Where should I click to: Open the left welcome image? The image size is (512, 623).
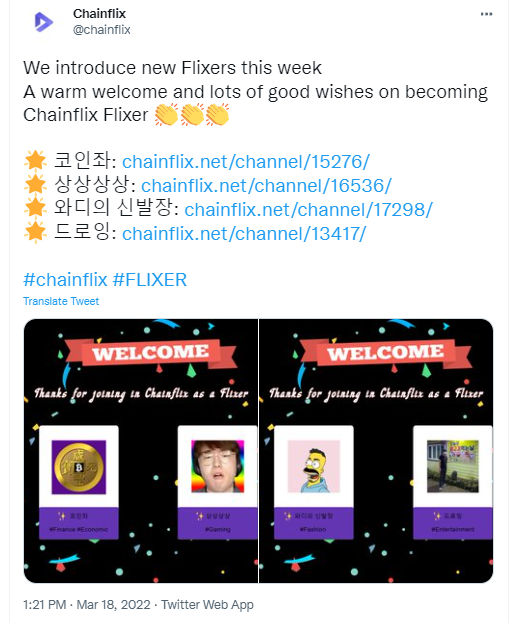click(141, 451)
